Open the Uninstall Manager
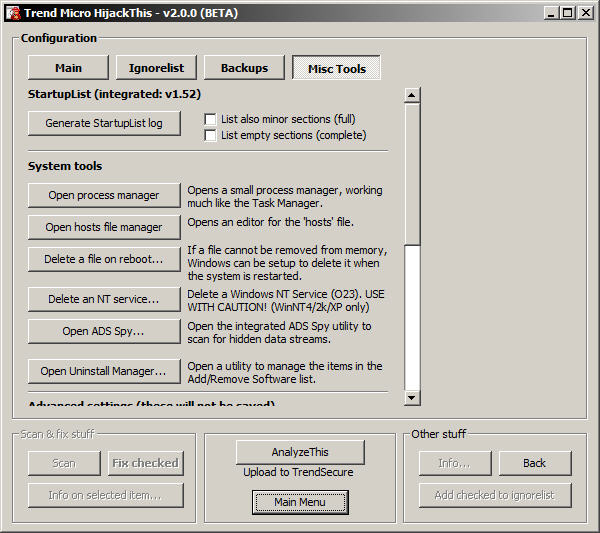This screenshot has width=600, height=533. 104,371
